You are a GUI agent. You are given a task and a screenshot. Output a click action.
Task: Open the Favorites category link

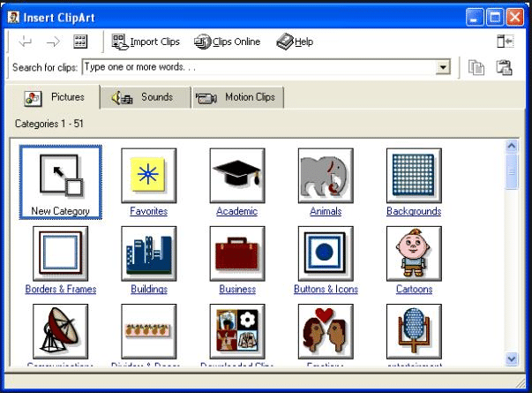148,211
